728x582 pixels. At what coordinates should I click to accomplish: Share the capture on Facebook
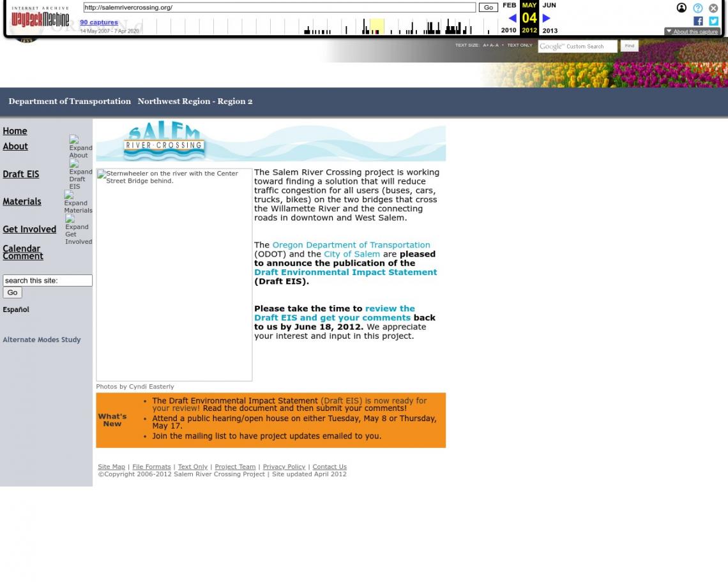click(698, 21)
